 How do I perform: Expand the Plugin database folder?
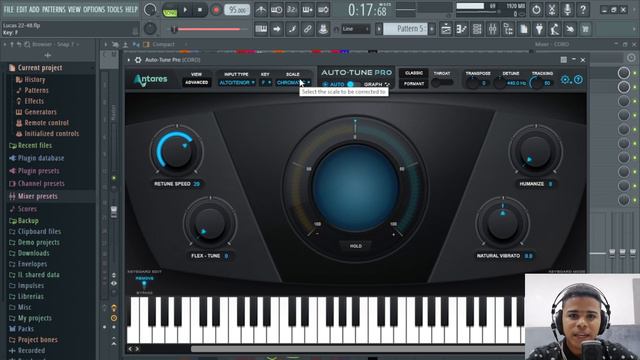pyautogui.click(x=41, y=158)
